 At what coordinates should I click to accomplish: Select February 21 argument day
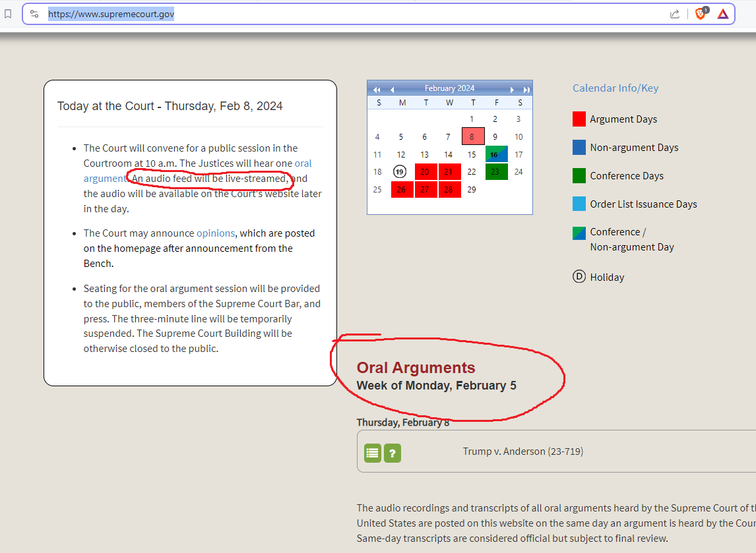pos(449,171)
